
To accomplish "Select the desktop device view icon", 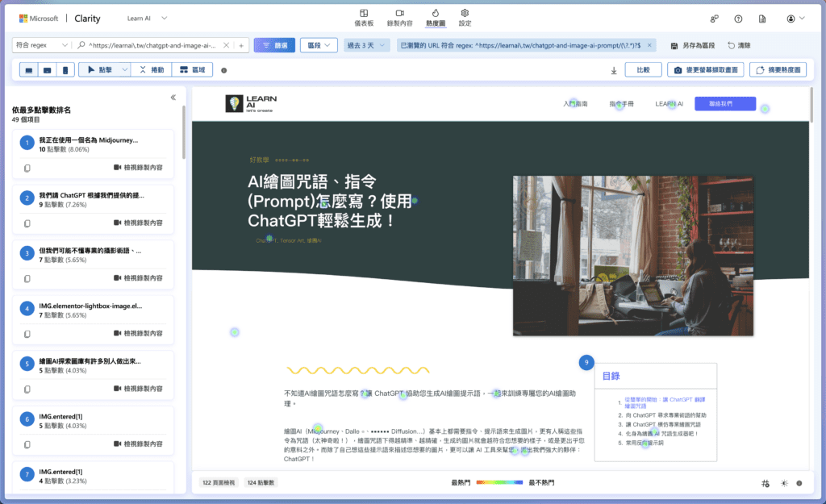I will (29, 70).
